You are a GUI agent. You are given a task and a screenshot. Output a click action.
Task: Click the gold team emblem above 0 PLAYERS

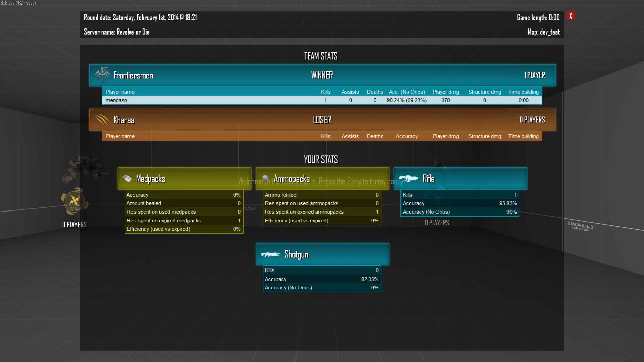click(x=74, y=201)
